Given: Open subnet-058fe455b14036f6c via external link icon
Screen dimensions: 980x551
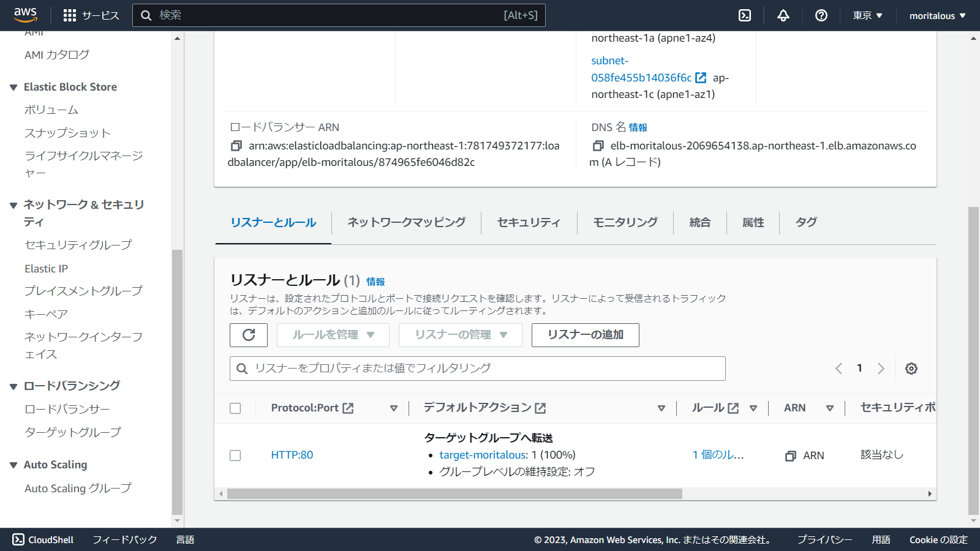Looking at the screenshot, I should click(700, 78).
